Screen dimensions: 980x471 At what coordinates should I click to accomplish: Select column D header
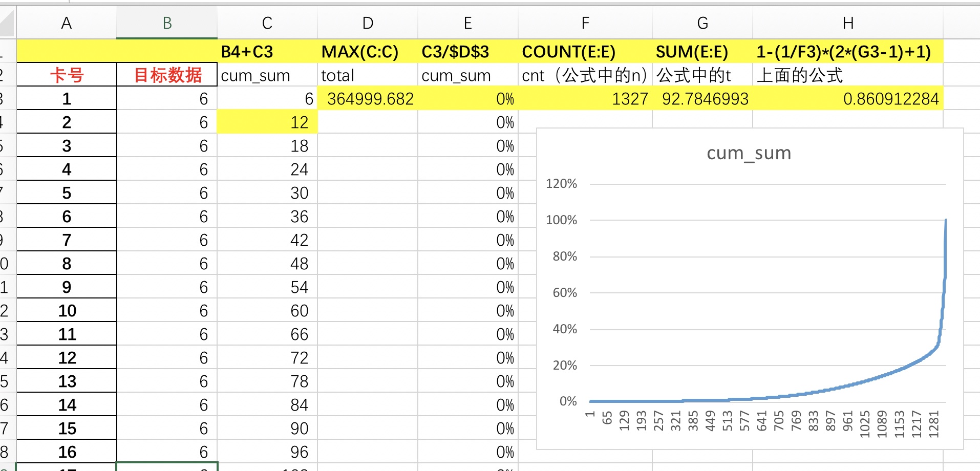click(368, 23)
